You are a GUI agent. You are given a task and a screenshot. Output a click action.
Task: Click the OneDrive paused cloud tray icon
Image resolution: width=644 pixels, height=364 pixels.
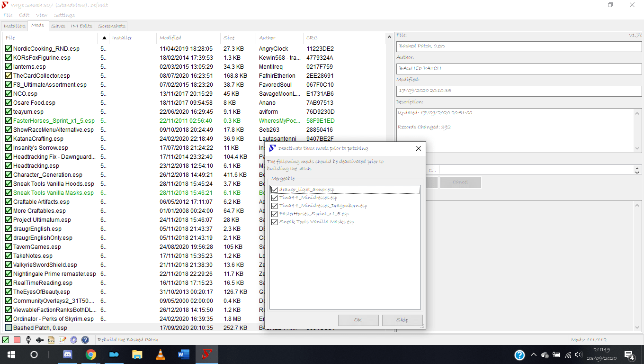(545, 355)
